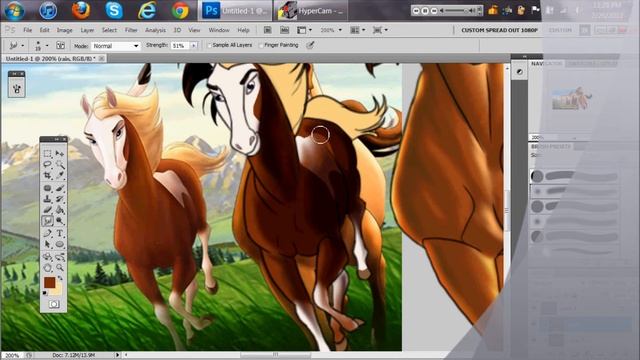640x360 pixels.
Task: Launch Google Chrome from the taskbar
Action: (x=180, y=11)
